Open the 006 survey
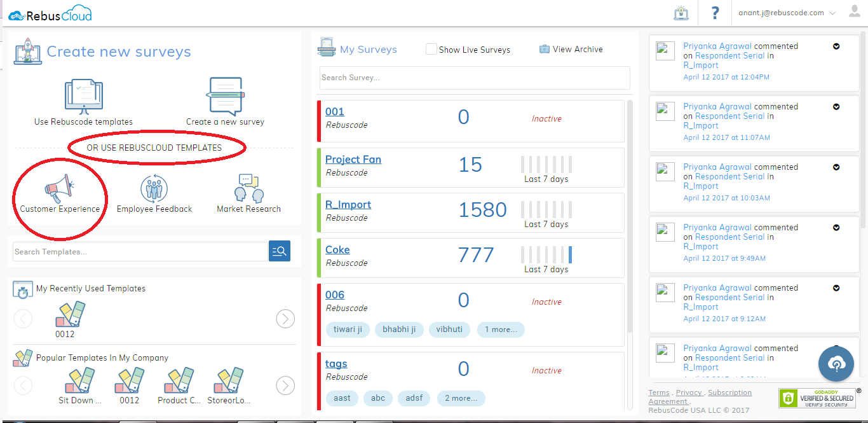Image resolution: width=868 pixels, height=423 pixels. 335,295
